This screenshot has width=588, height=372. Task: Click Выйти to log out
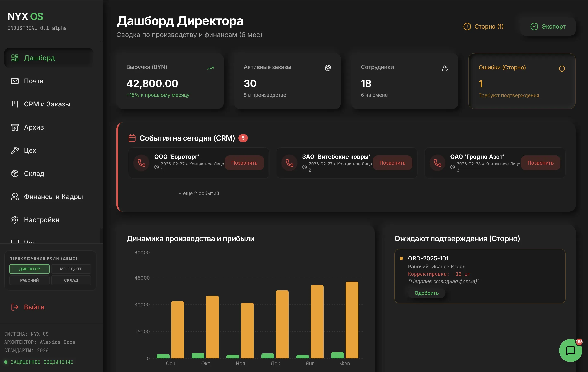(x=34, y=307)
